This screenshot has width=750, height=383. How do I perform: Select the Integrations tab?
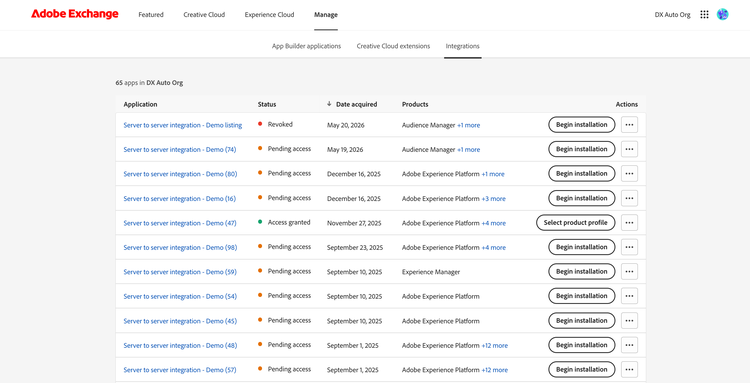[x=463, y=46]
